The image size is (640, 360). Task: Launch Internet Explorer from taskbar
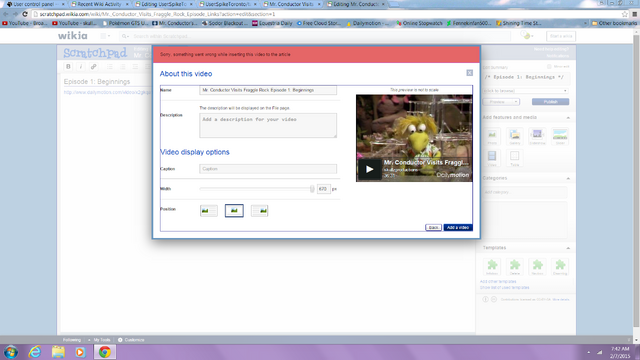click(x=35, y=352)
